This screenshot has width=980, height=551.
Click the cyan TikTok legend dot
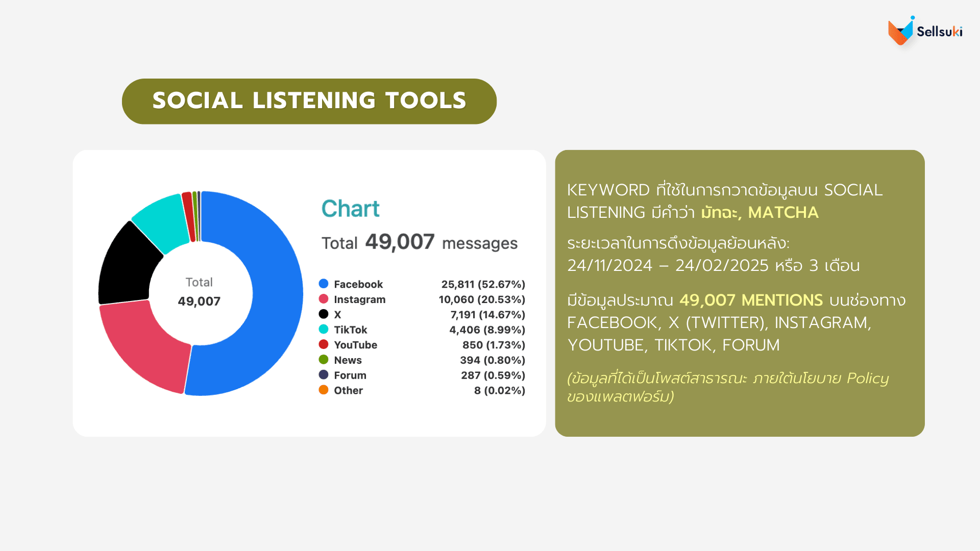click(324, 329)
